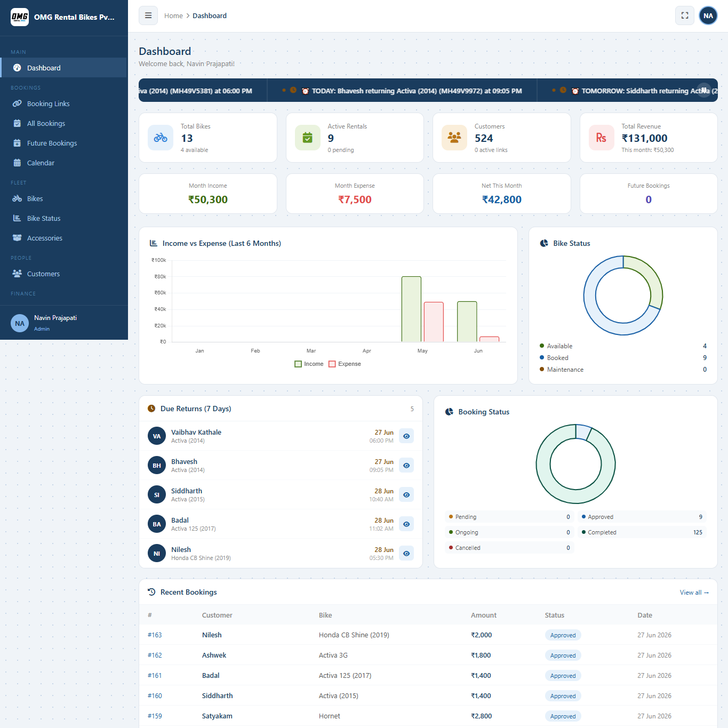
Task: Open Customers under People section
Action: click(63, 274)
